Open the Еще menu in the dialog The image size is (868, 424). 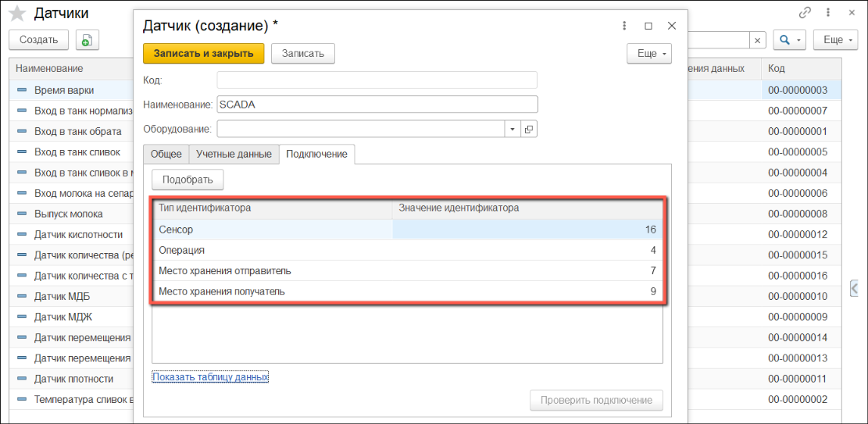coord(648,53)
